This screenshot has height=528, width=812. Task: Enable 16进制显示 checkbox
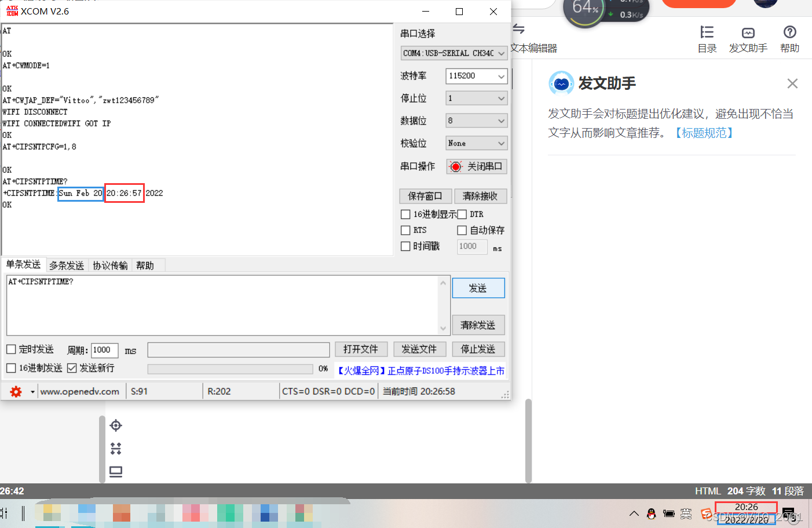click(405, 214)
